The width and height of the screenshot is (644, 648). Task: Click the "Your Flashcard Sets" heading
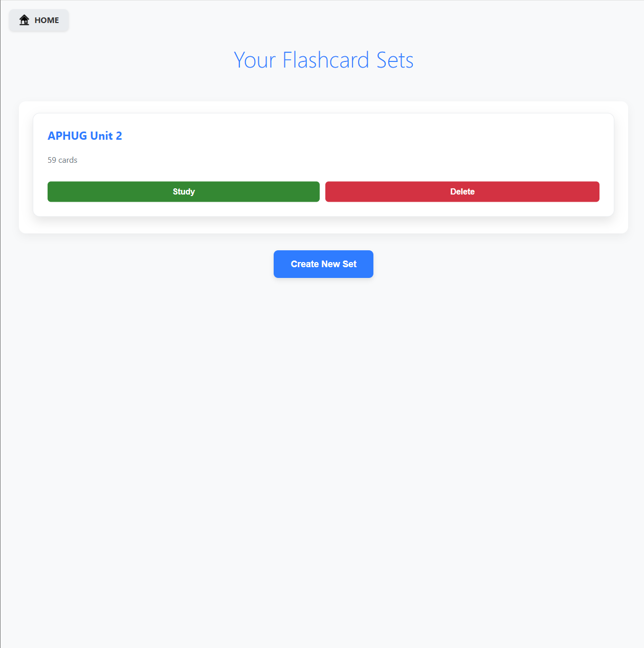[323, 60]
